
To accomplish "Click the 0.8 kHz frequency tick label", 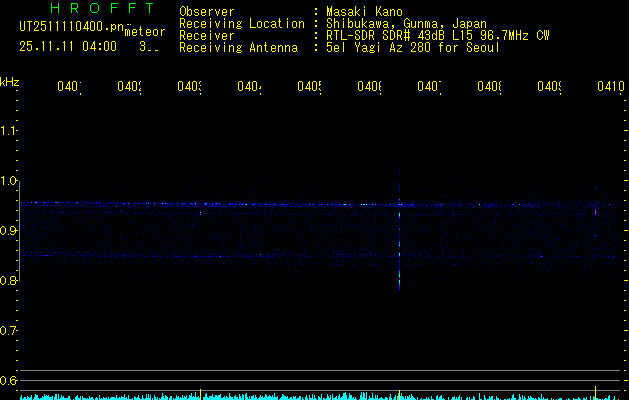I will pyautogui.click(x=9, y=281).
